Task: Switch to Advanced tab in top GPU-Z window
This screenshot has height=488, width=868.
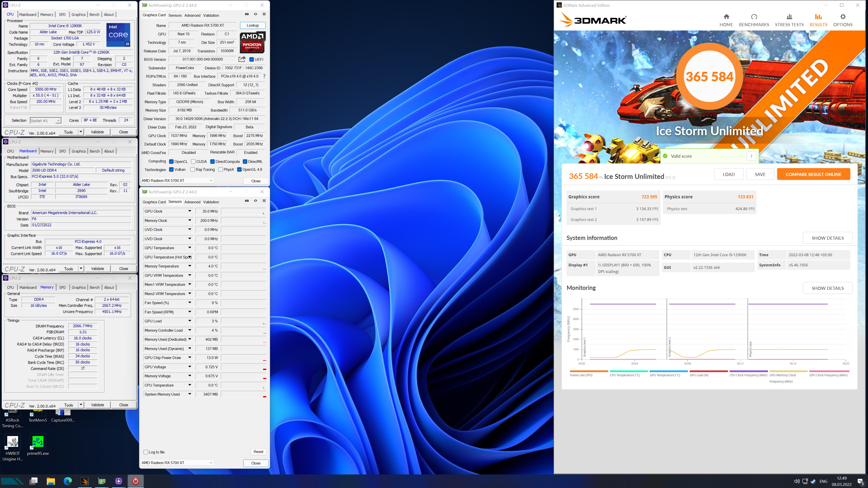Action: pos(192,15)
